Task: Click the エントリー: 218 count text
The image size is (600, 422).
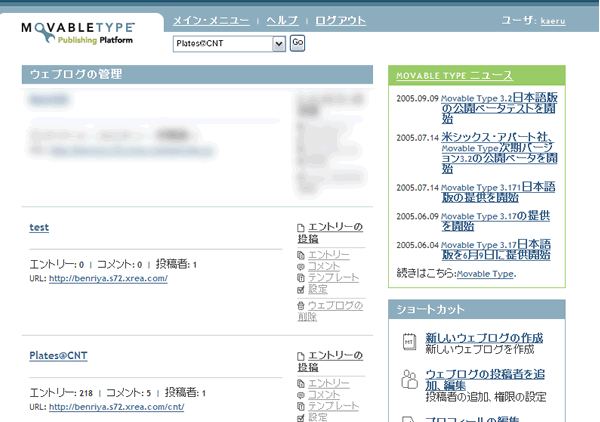Action: coord(61,393)
